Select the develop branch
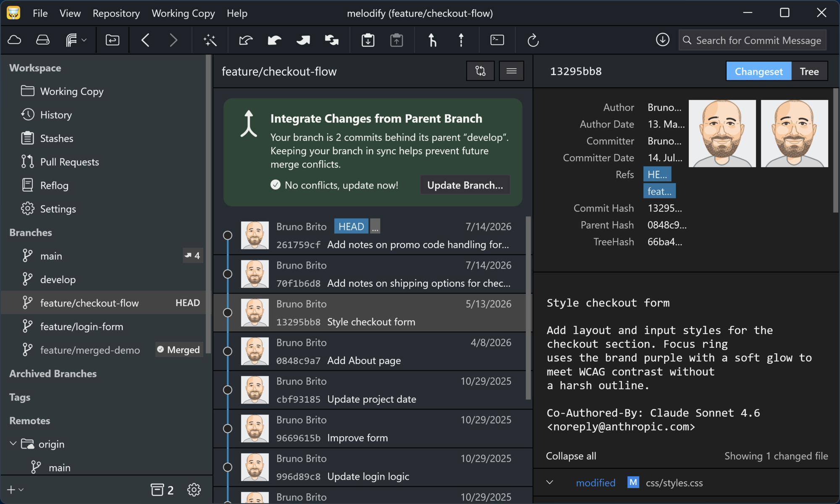 pyautogui.click(x=104, y=279)
